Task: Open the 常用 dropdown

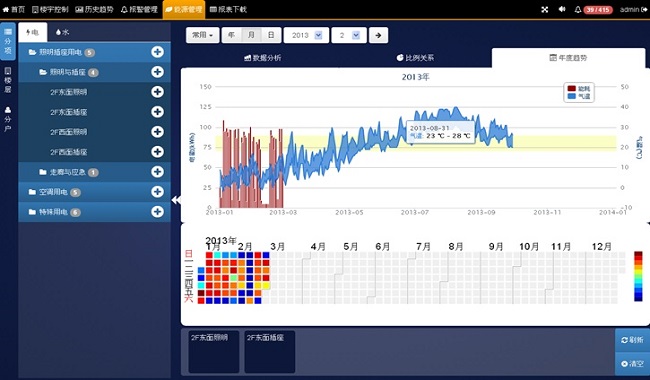Action: click(x=202, y=35)
